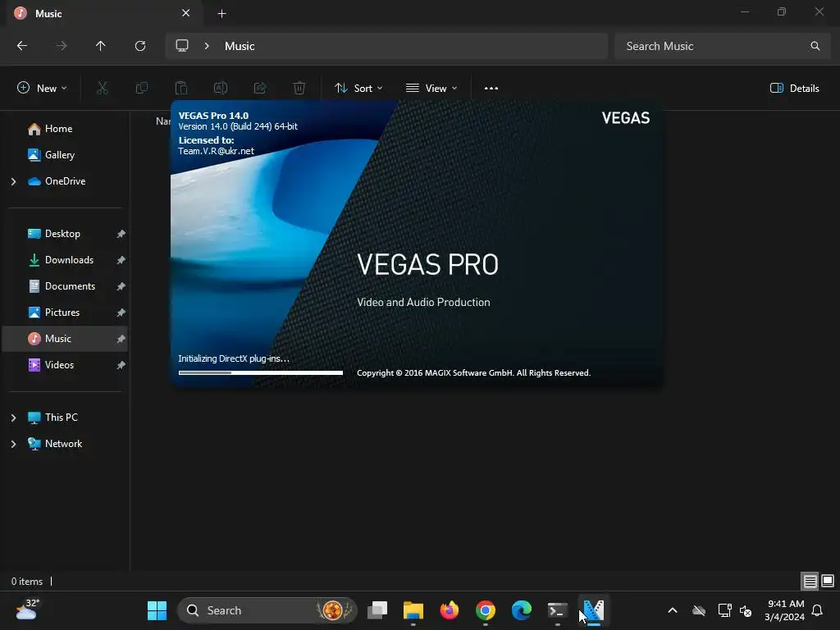Expand the address bar chevron before Music
The height and width of the screenshot is (630, 840).
tap(207, 46)
